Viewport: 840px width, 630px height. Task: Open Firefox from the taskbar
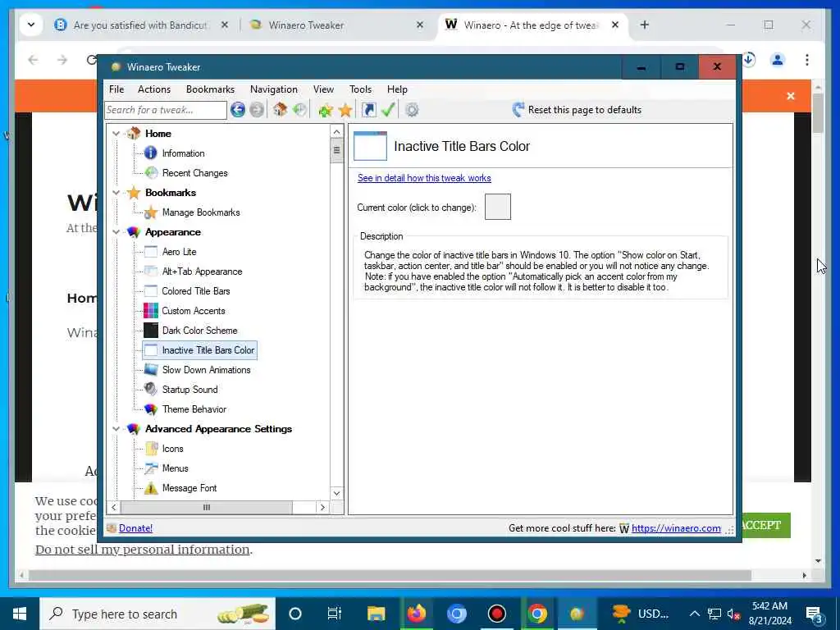416,614
